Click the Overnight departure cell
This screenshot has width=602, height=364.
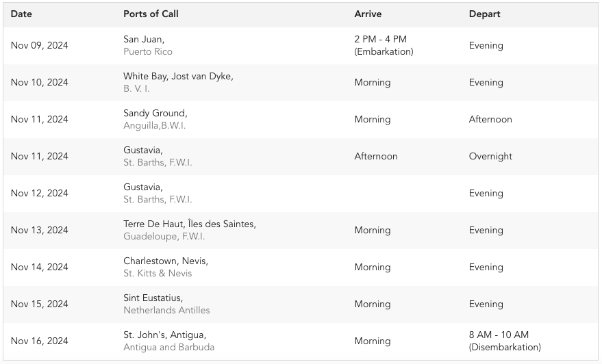pos(490,157)
